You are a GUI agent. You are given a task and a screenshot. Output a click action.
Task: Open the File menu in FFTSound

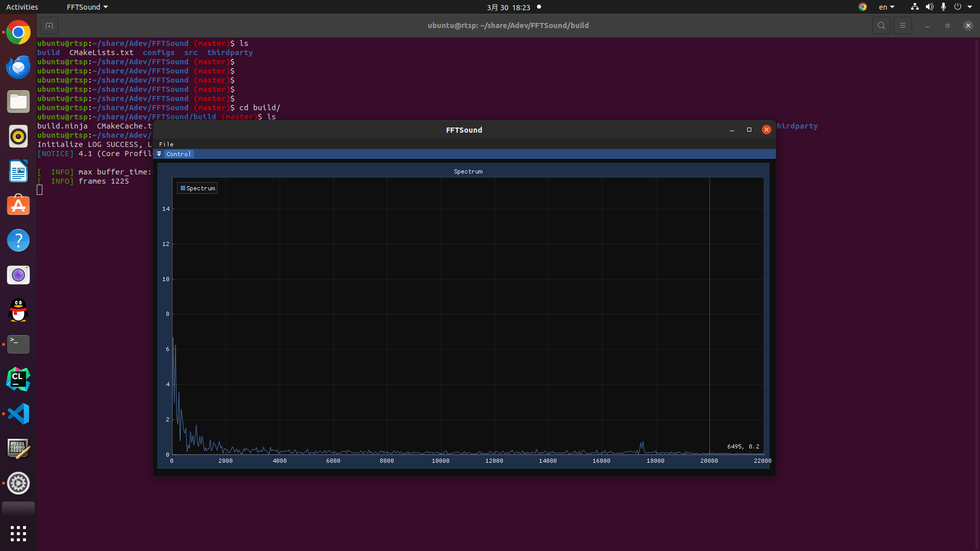click(x=166, y=144)
